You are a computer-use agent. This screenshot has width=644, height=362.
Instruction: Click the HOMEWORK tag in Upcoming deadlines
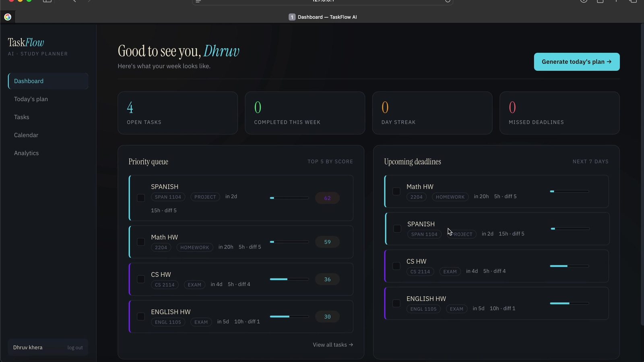pyautogui.click(x=450, y=197)
